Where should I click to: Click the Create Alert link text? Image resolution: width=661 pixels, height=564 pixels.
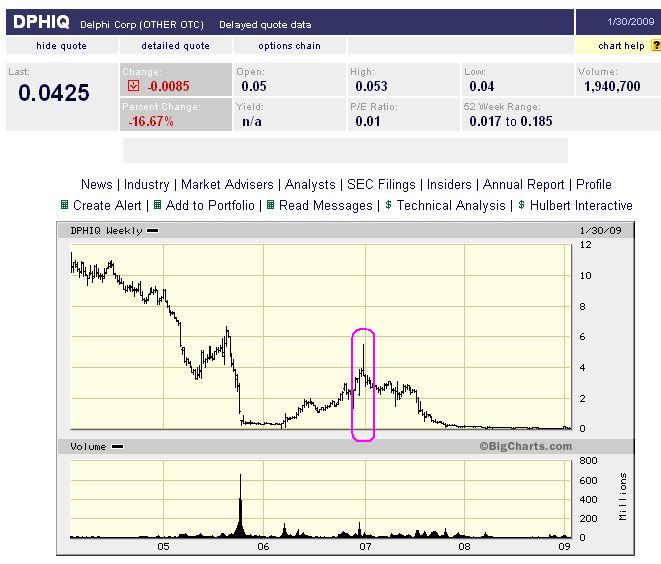107,205
